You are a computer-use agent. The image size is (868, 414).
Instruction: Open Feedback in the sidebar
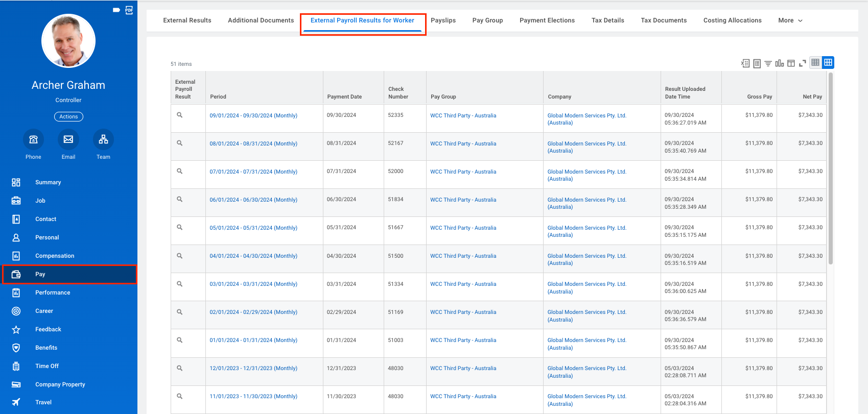(x=68, y=329)
